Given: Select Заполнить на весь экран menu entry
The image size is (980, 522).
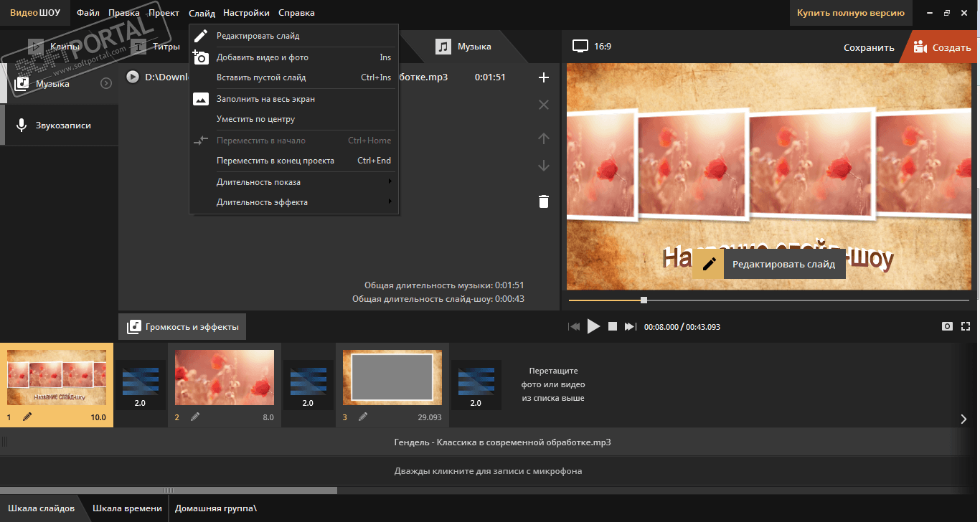Looking at the screenshot, I should click(293, 99).
